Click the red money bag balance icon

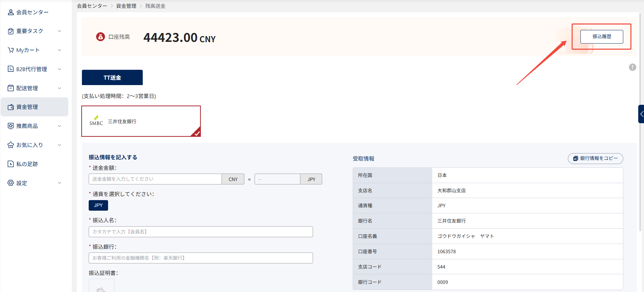pos(101,36)
